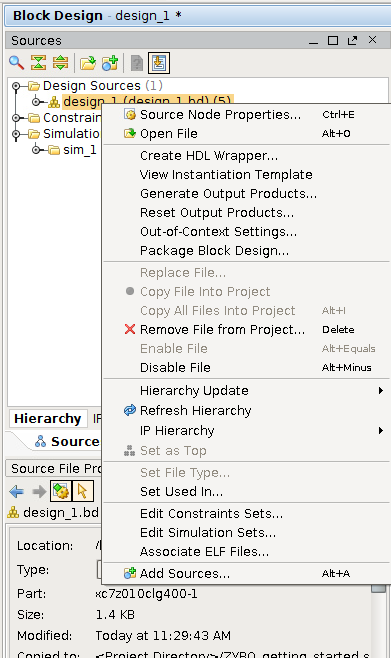Expand the Simulation Sources node
Image resolution: width=391 pixels, height=658 pixels.
click(16, 134)
